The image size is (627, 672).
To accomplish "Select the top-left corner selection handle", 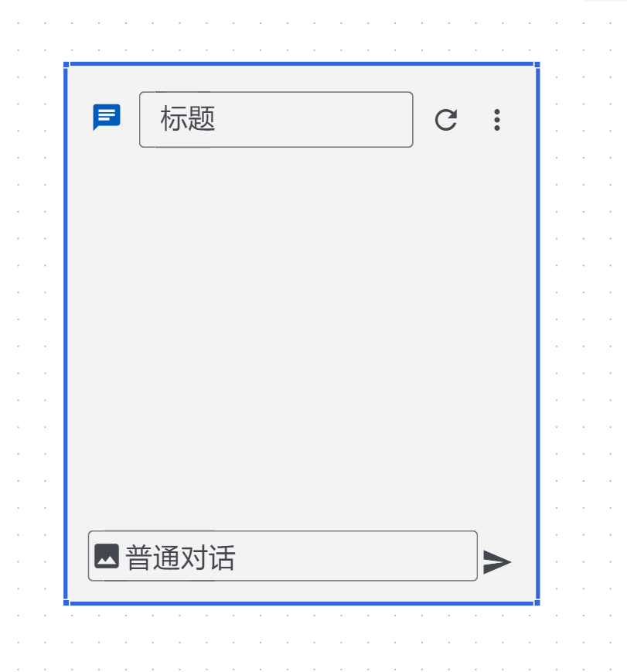I will click(66, 65).
